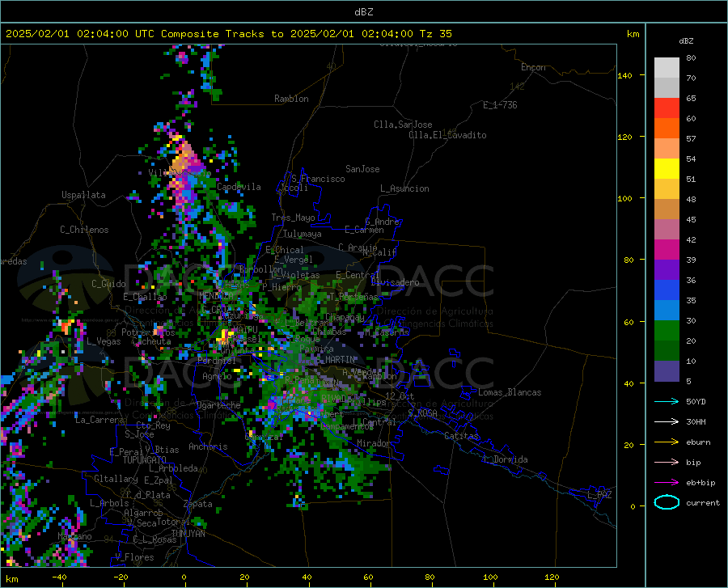Viewport: 728px width, 588px height.
Task: Click the 'Zapata' map label
Action: (198, 504)
